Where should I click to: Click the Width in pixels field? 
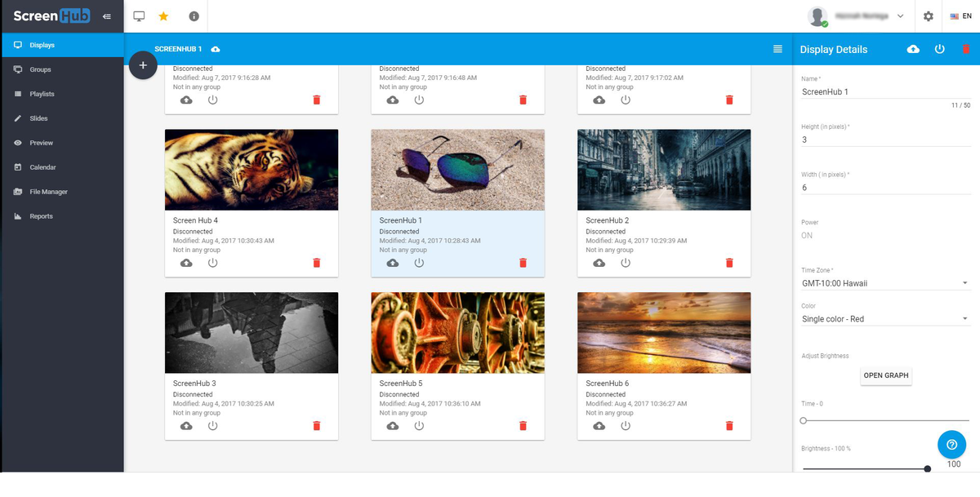point(885,187)
